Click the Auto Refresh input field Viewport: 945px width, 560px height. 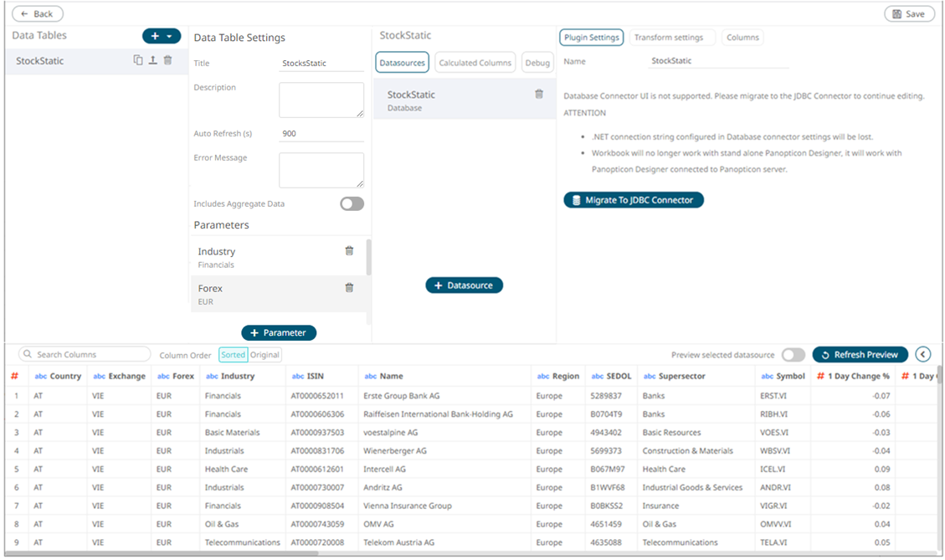click(x=321, y=133)
